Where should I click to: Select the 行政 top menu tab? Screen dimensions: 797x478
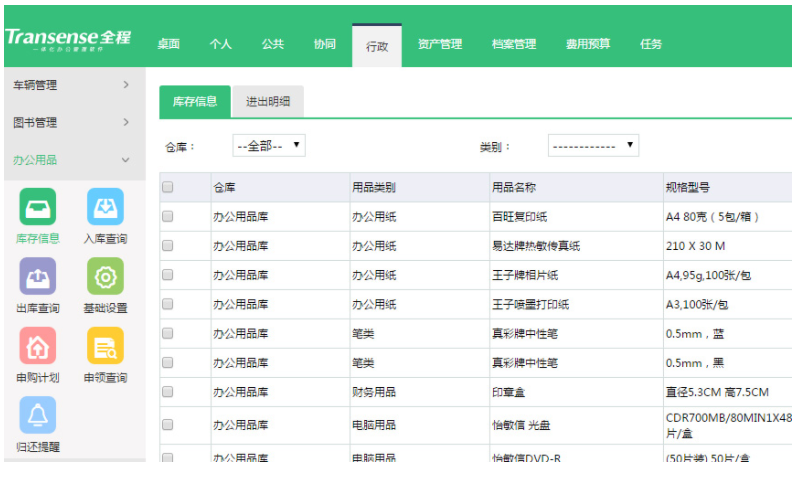click(377, 46)
